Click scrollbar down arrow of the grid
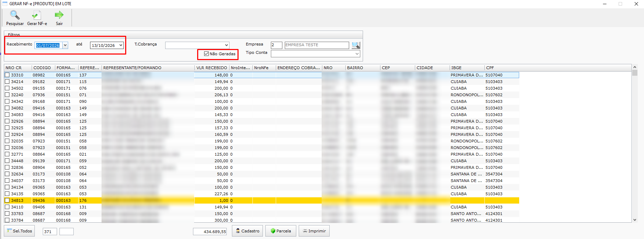This screenshot has width=644, height=239. coord(635,220)
